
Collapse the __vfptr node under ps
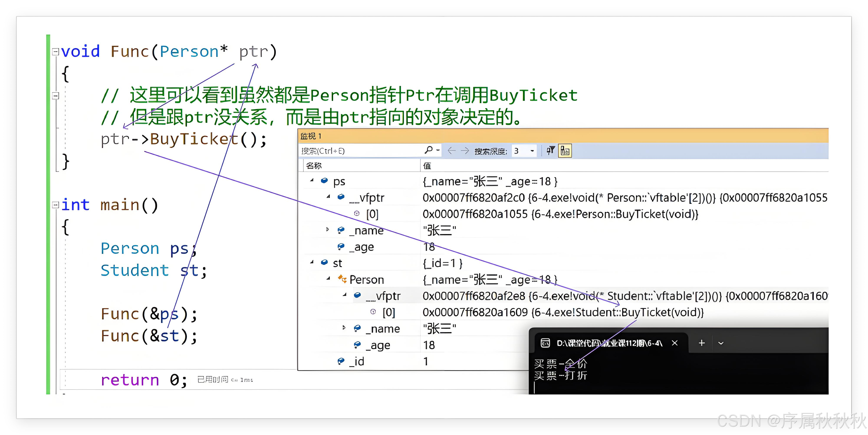click(328, 196)
